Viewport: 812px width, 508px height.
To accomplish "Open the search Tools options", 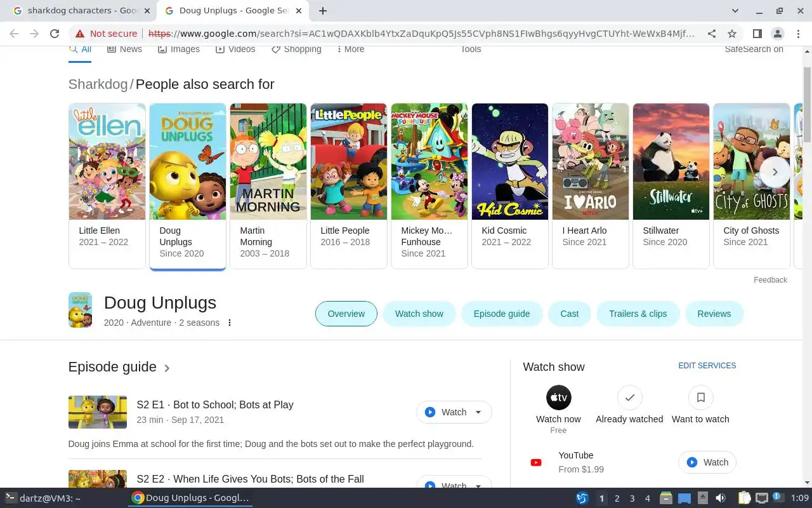I will 471,50.
